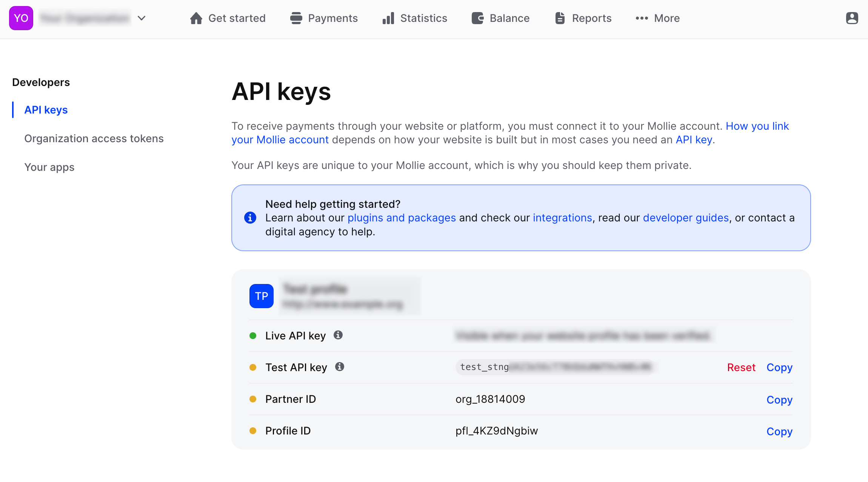The image size is (868, 482).
Task: Click the Balance wallet icon
Action: (477, 18)
